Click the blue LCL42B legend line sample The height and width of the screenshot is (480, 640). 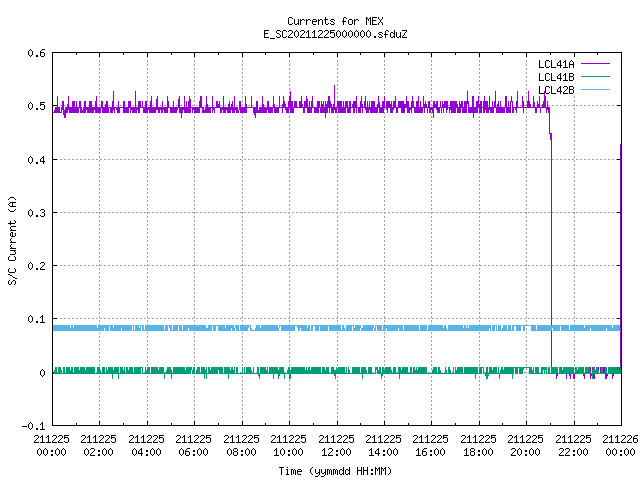[595, 89]
